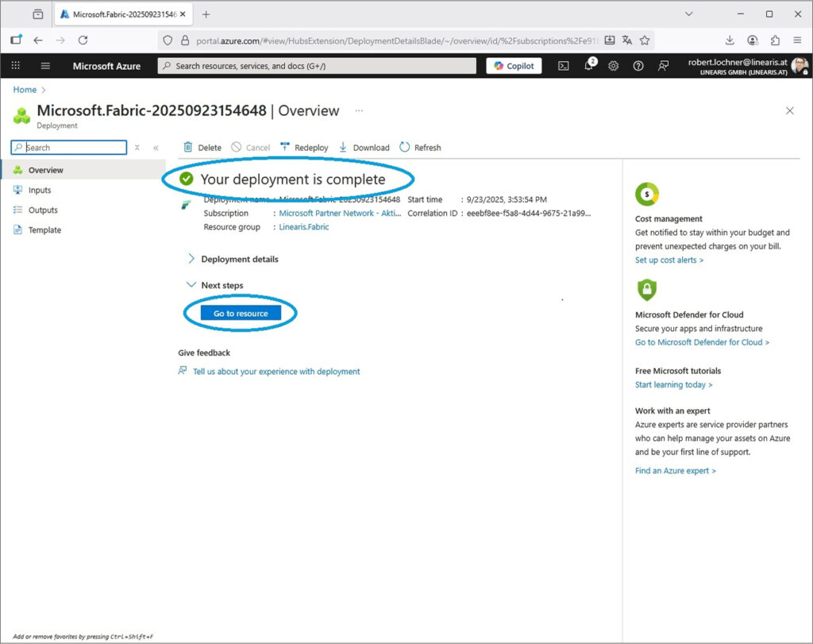813x644 pixels.
Task: Click the Go to resource button
Action: [x=241, y=313]
